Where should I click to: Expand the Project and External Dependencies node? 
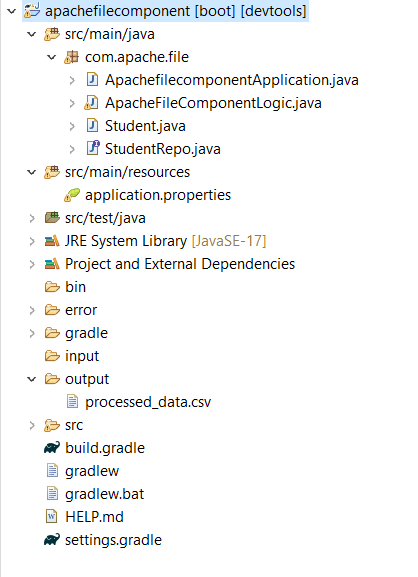coord(32,264)
